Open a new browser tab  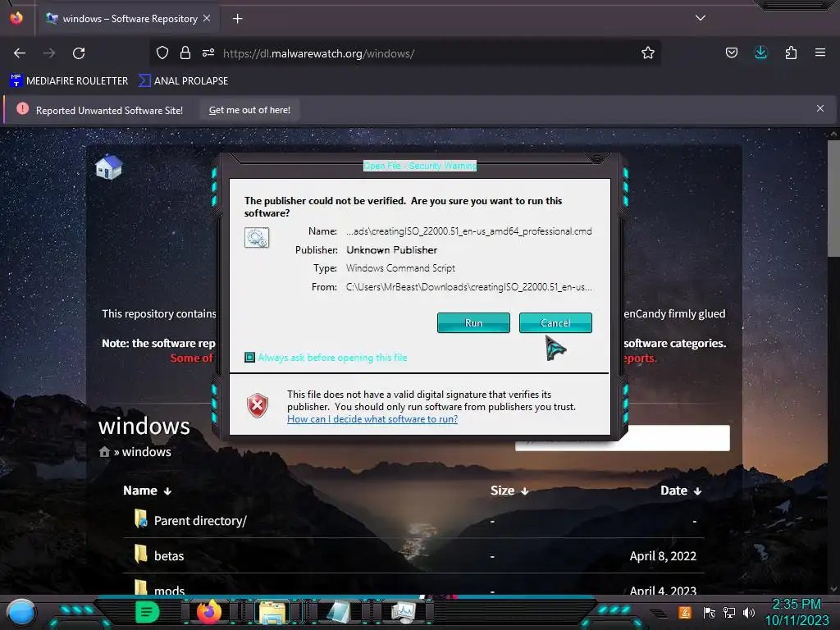tap(237, 19)
